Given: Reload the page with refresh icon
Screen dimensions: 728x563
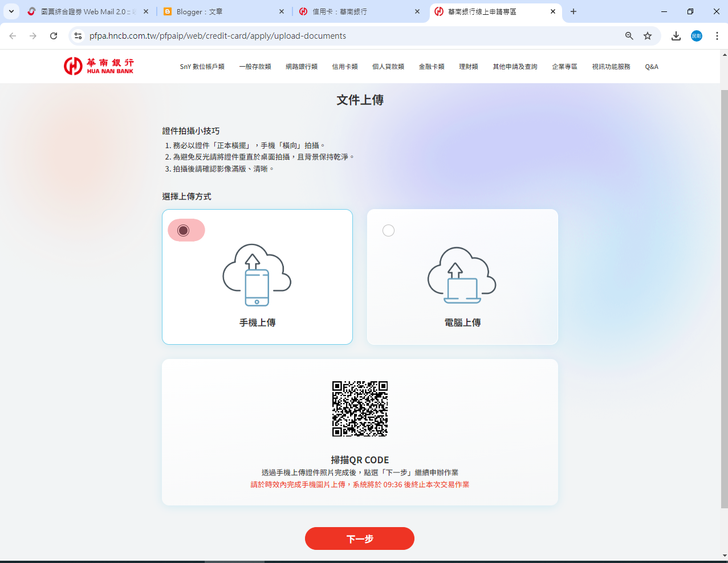Looking at the screenshot, I should 54,36.
